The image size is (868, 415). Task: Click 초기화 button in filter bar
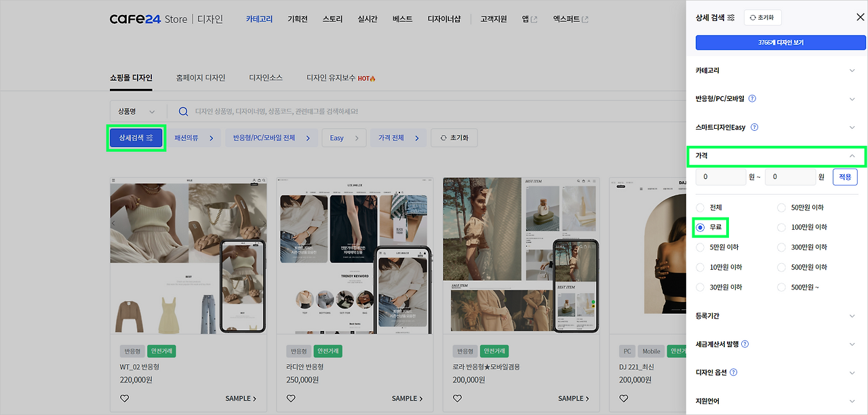pyautogui.click(x=455, y=138)
